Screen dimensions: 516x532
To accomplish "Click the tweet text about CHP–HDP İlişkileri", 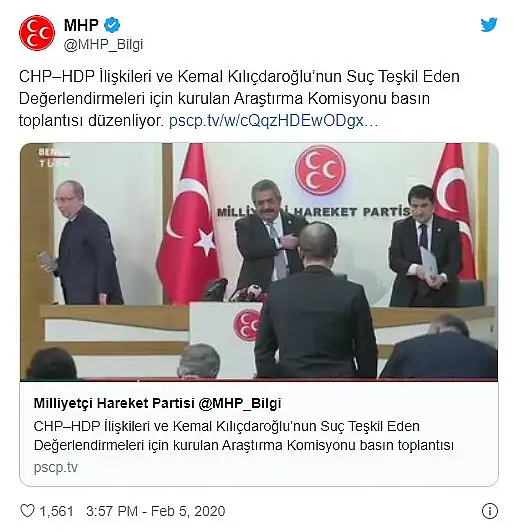I will coord(239,98).
